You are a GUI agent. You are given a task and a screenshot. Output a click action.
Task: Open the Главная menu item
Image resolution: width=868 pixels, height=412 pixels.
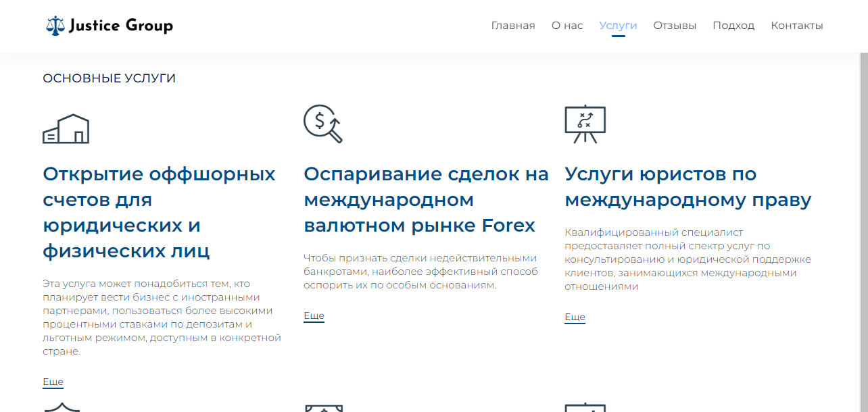point(512,25)
